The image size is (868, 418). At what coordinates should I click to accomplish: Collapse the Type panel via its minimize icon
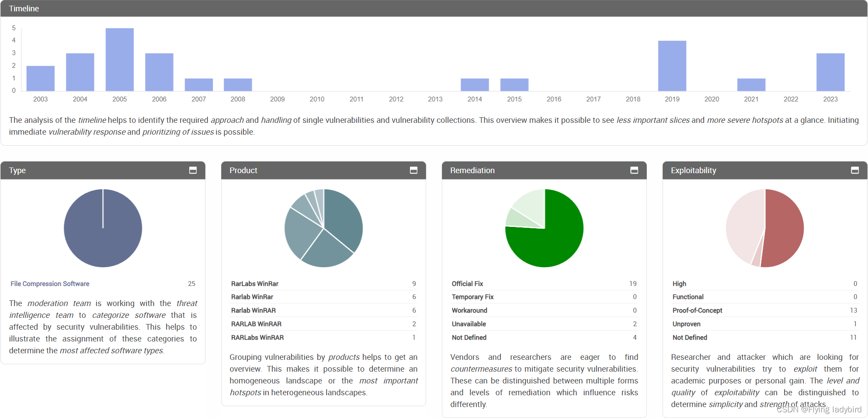193,170
